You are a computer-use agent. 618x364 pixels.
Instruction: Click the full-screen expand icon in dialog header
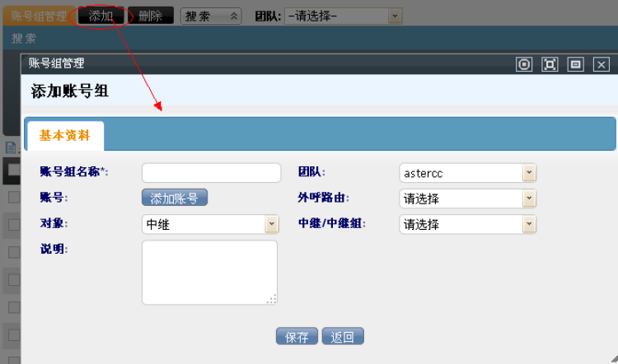pyautogui.click(x=550, y=64)
